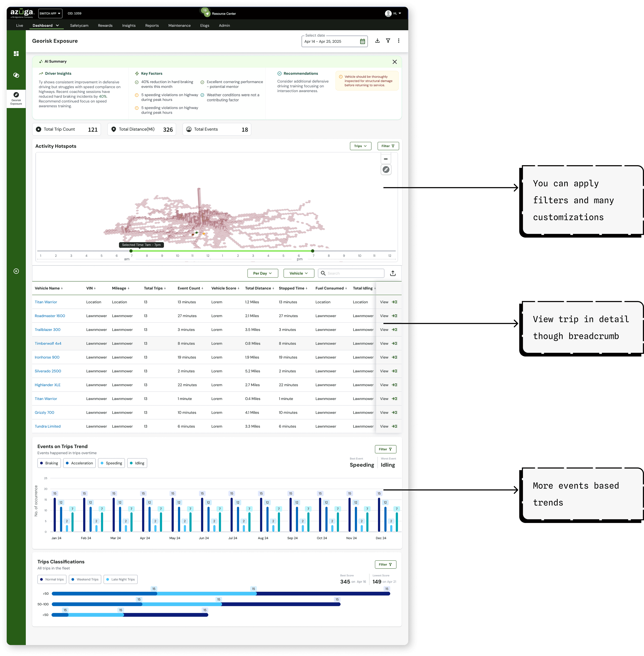Image resolution: width=644 pixels, height=656 pixels.
Task: Toggle the Braking legend chip
Action: [49, 463]
